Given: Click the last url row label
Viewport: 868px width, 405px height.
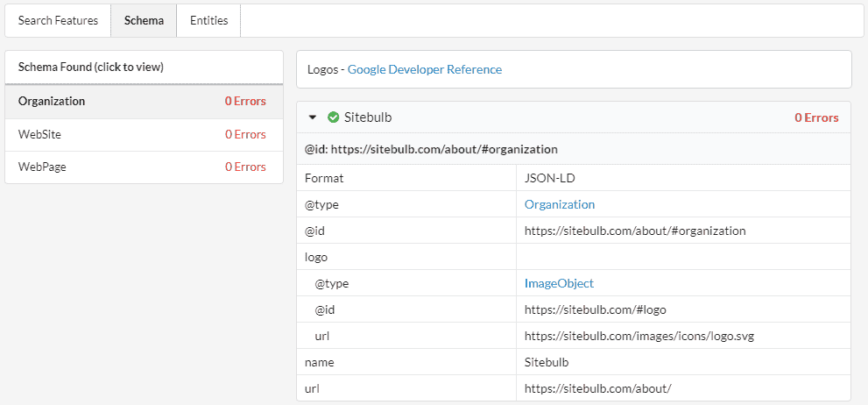Looking at the screenshot, I should [x=313, y=388].
